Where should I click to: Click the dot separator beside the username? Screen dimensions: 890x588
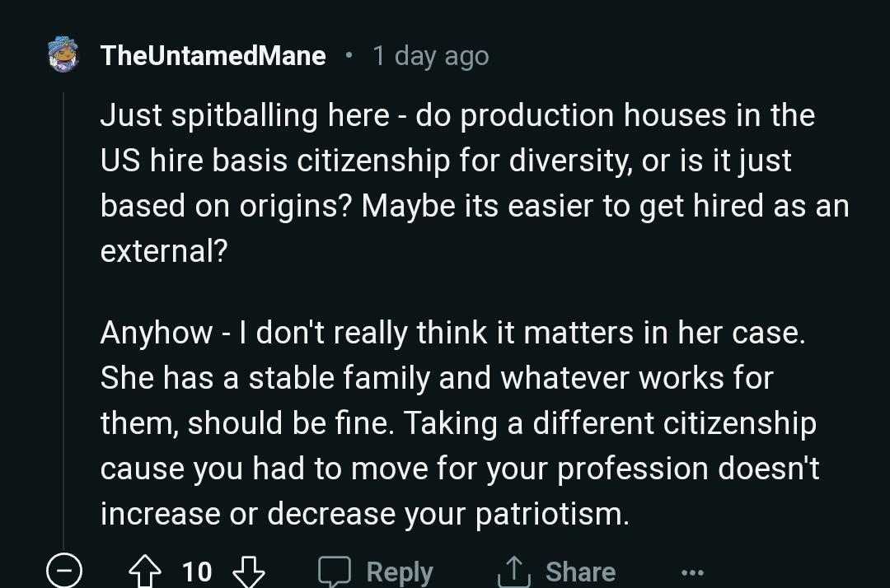click(x=349, y=56)
